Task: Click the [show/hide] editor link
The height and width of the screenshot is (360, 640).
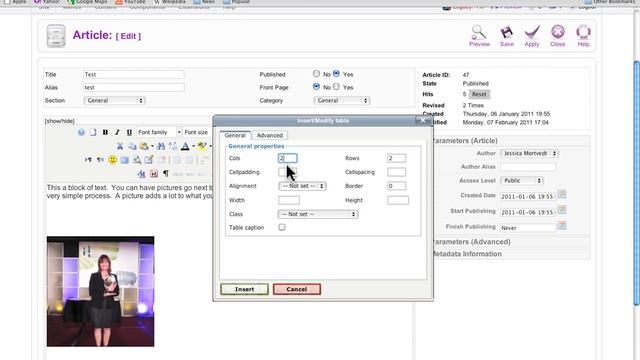Action: [60, 121]
